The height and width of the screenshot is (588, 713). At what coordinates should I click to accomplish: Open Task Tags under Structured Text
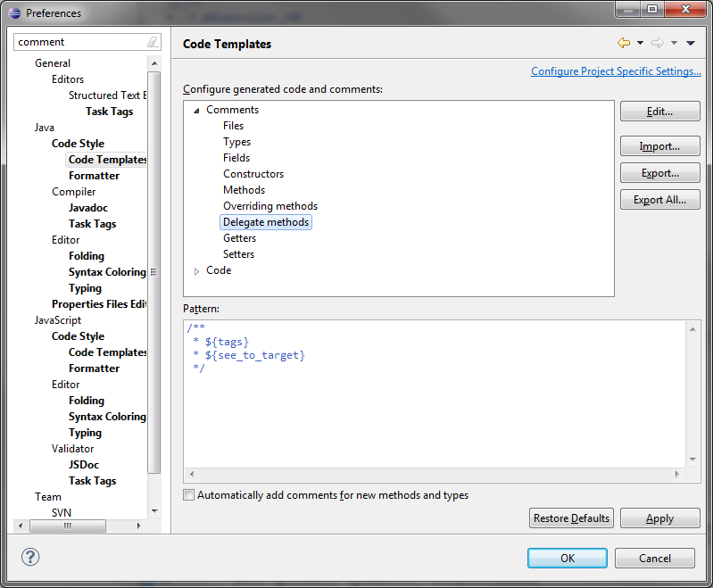pyautogui.click(x=110, y=112)
